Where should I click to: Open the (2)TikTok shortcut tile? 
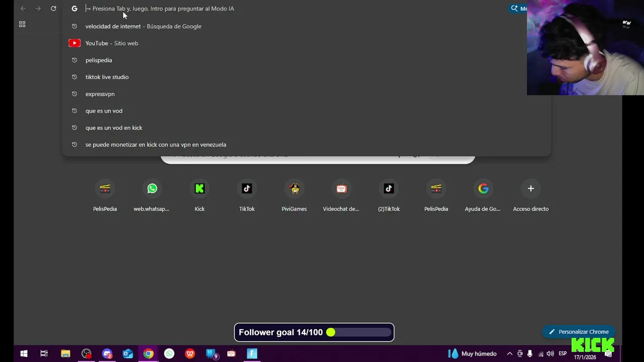pos(388,195)
